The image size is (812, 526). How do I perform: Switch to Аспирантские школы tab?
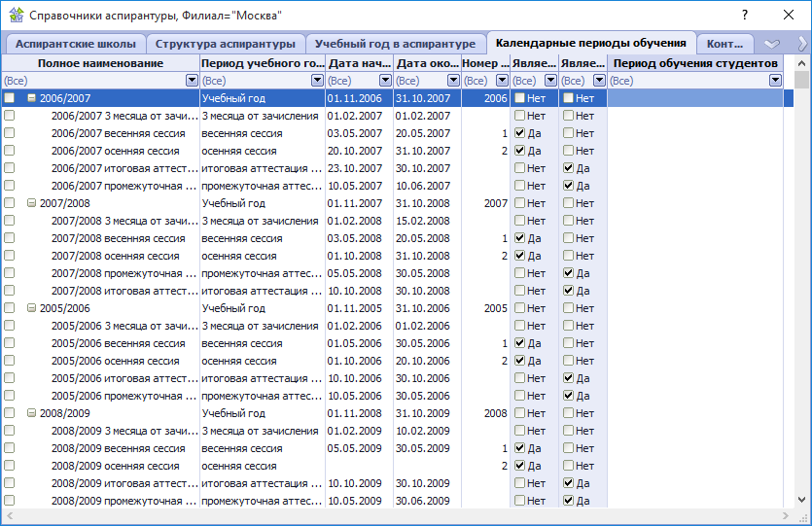click(76, 44)
